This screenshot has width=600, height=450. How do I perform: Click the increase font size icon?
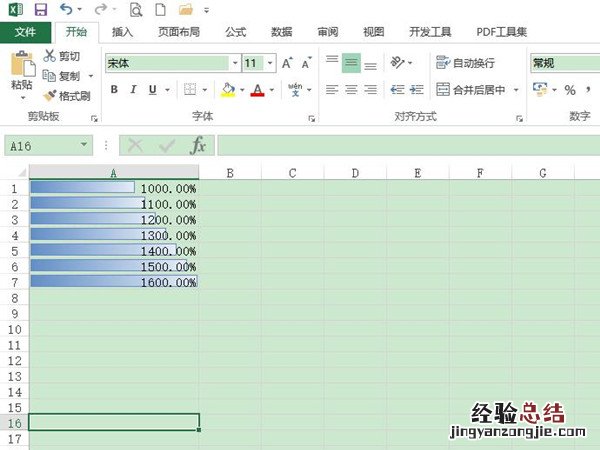(287, 63)
